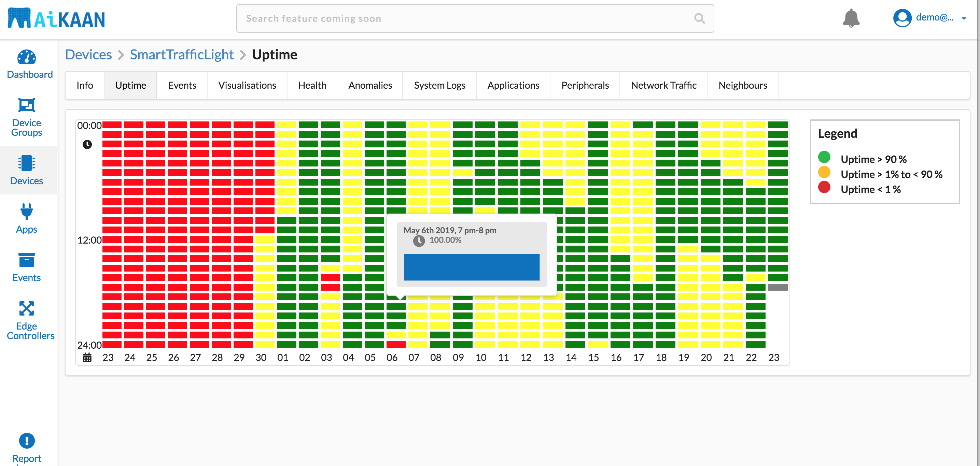The height and width of the screenshot is (466, 980).
Task: Click the Apps plug icon
Action: point(27,211)
